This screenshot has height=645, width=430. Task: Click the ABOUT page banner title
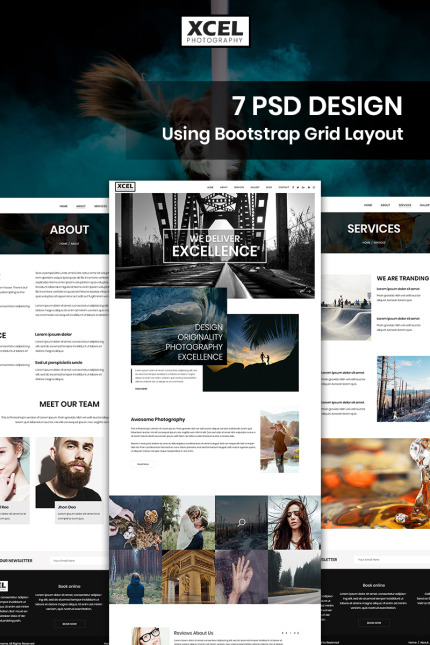[70, 230]
